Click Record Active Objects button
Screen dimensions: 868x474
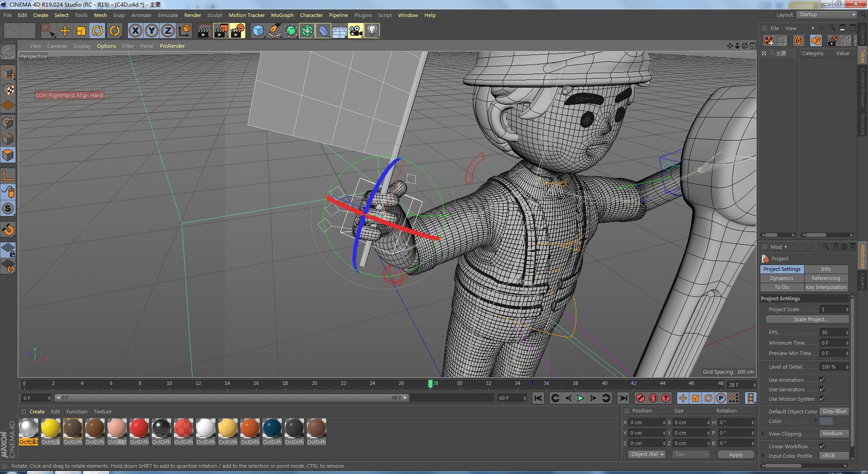pos(640,398)
